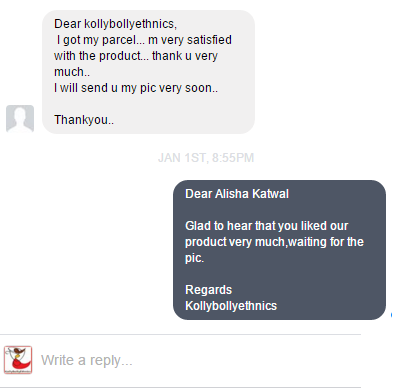Click the 'Dear Alisha Katwal' greeting line
Image resolution: width=399 pixels, height=388 pixels.
click(x=237, y=194)
